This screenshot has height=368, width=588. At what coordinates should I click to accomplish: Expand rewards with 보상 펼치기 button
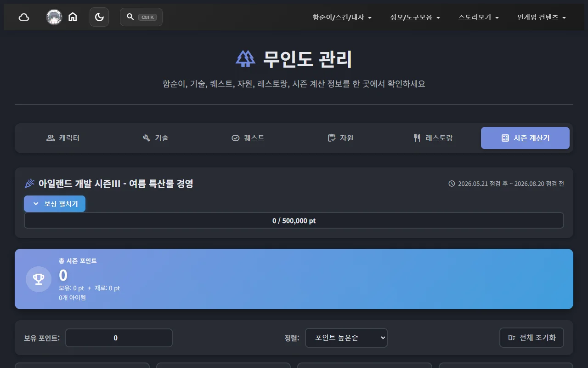(x=55, y=204)
